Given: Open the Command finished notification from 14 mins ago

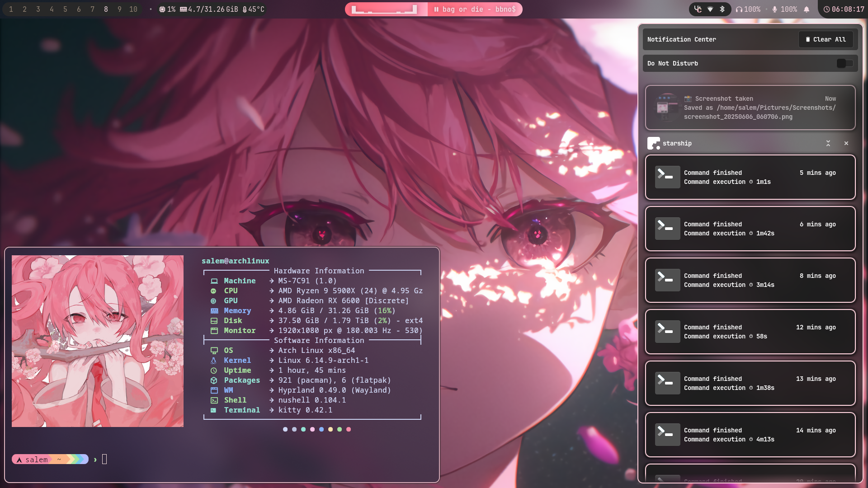Looking at the screenshot, I should click(x=750, y=435).
